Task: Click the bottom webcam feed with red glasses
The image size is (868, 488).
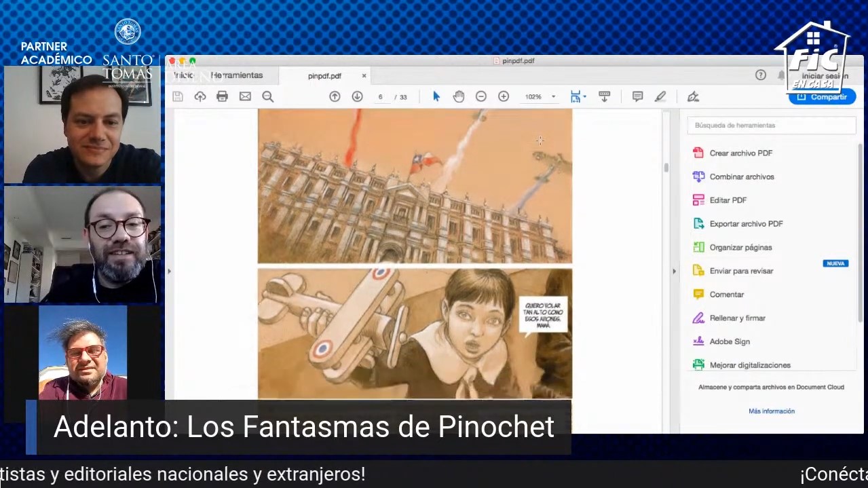Action: pyautogui.click(x=83, y=353)
